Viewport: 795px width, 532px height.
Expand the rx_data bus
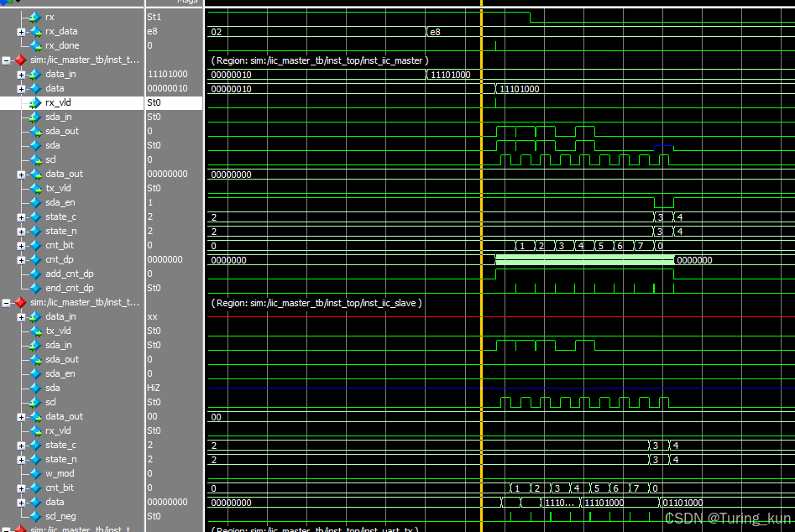[21, 32]
